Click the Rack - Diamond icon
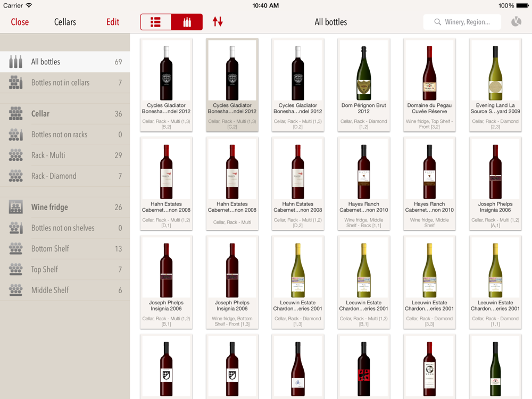Screen dimensions: 532x399 click(15, 176)
